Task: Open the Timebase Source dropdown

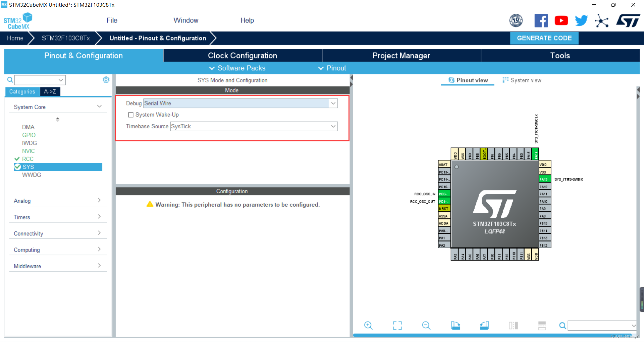Action: 254,126
